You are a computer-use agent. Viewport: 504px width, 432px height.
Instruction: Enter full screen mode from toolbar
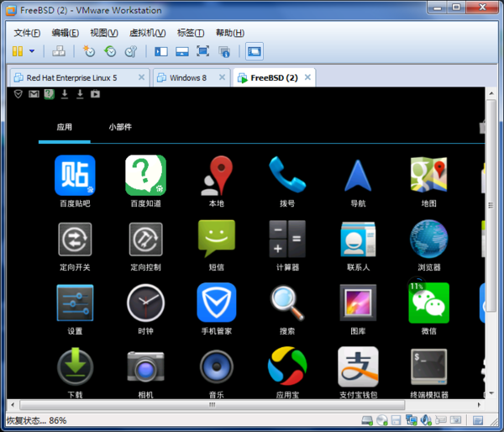[x=203, y=51]
